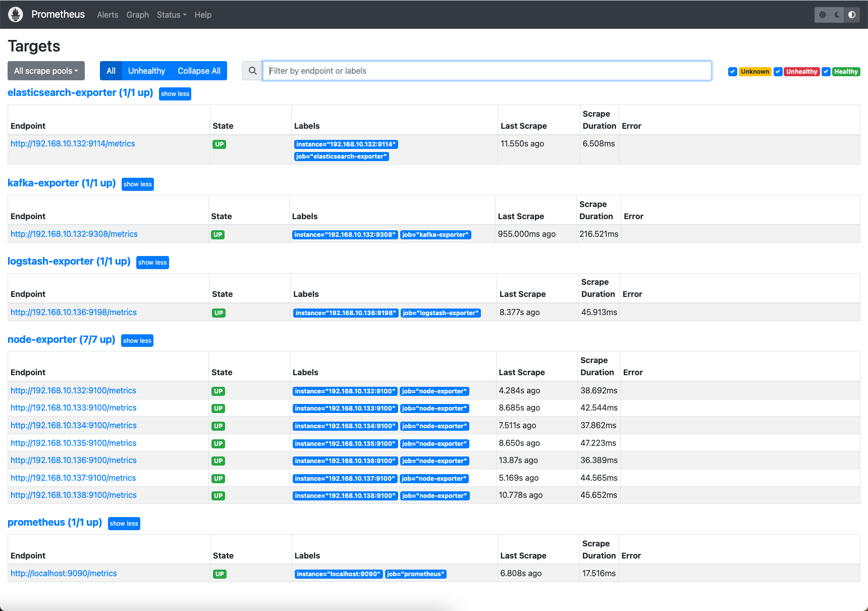The height and width of the screenshot is (611, 868).
Task: Open the localhost:9090/metrics endpoint link
Action: point(64,574)
